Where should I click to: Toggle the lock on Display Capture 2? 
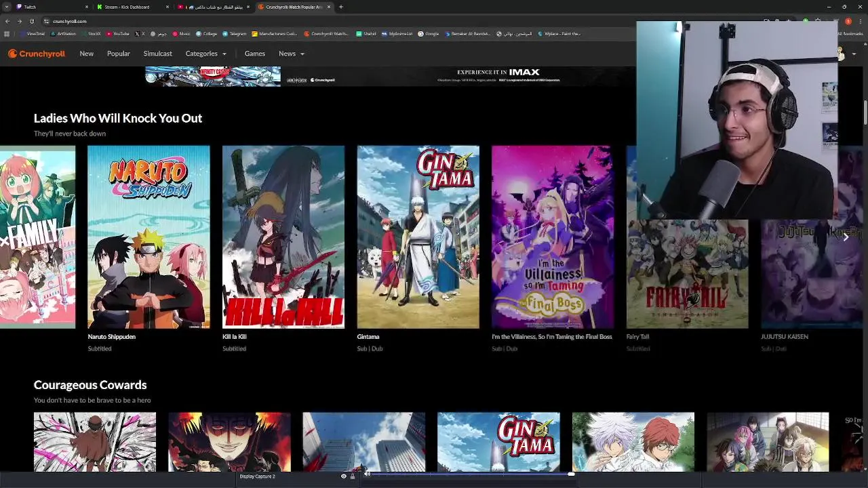tap(352, 476)
